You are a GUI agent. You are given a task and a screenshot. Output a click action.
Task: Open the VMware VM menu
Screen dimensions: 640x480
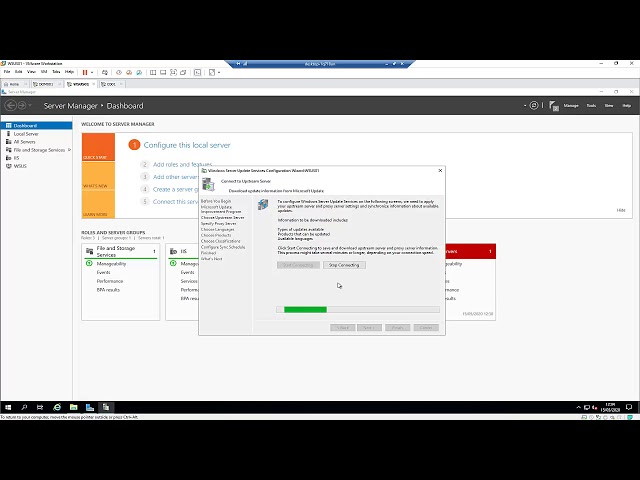click(x=44, y=72)
